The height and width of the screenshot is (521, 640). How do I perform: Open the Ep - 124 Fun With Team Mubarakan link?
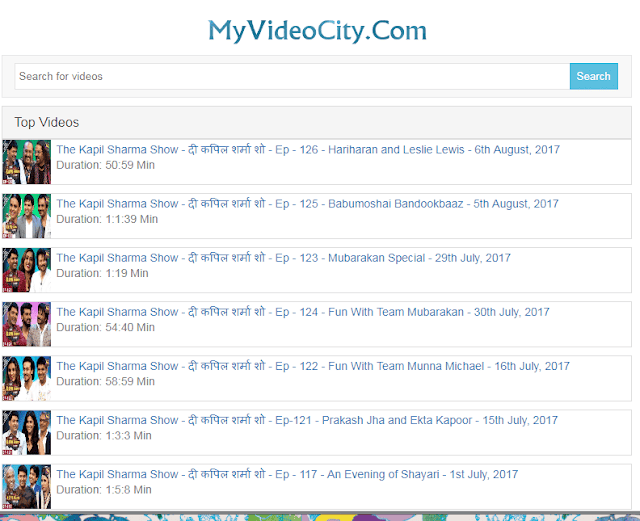[302, 312]
